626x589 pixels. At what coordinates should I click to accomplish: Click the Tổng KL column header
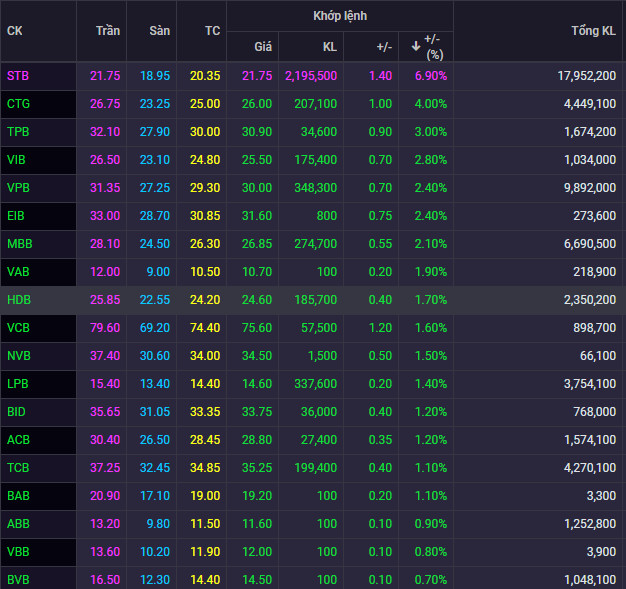click(x=593, y=31)
